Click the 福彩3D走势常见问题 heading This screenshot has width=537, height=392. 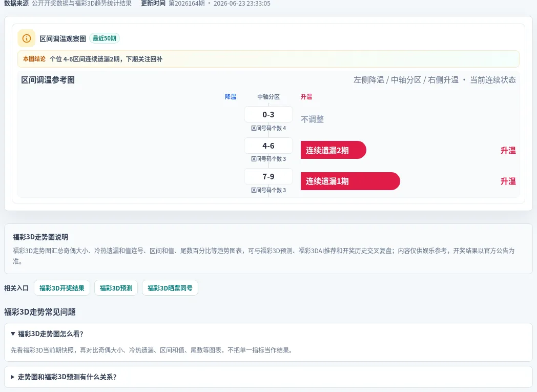click(x=40, y=312)
